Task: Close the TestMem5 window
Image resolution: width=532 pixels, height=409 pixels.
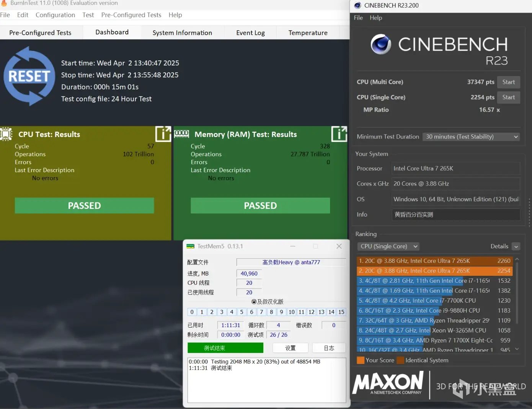Action: (339, 246)
